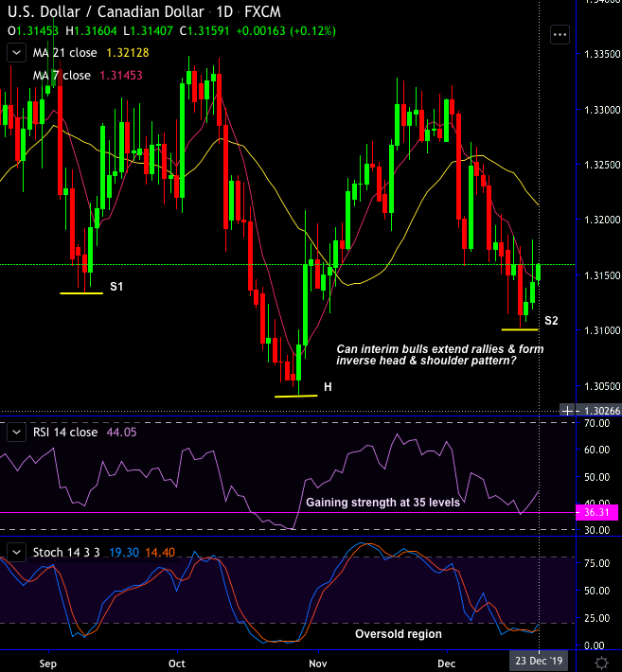
Task: Click the RSI value 44.05
Action: 121,432
